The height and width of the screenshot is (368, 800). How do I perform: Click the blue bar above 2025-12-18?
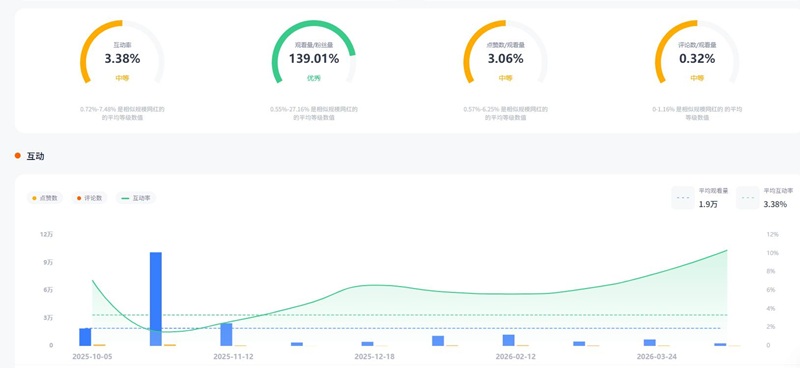pyautogui.click(x=367, y=344)
